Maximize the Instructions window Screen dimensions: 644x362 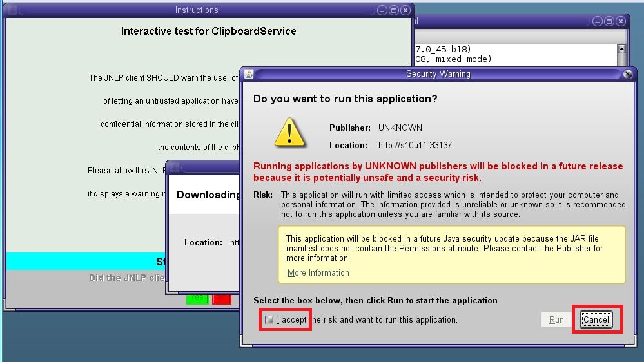coord(394,10)
